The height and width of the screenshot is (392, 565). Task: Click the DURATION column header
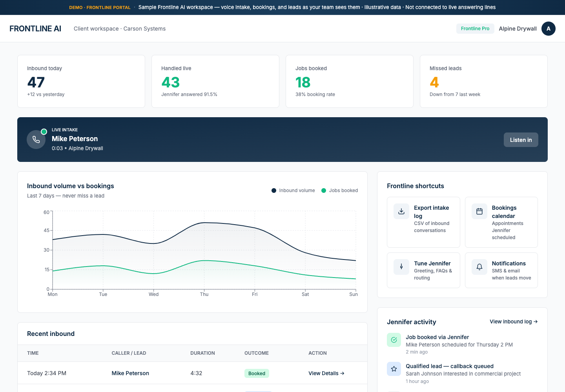tap(202, 353)
